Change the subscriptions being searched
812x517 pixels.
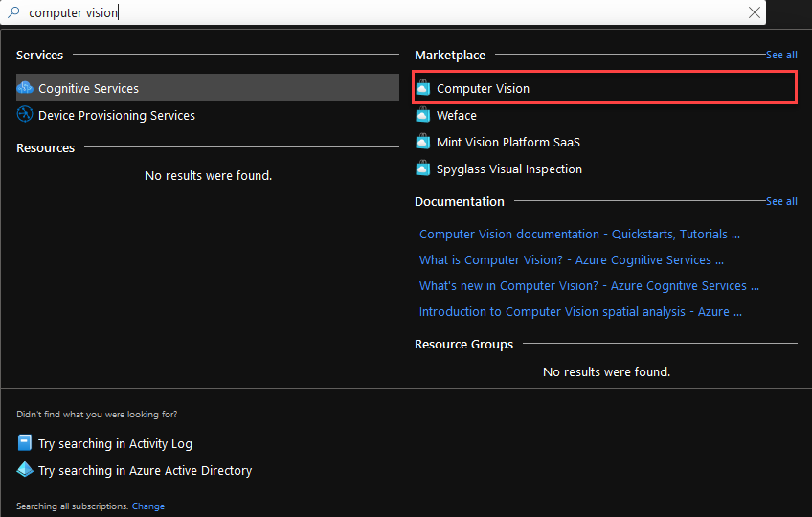[x=147, y=506]
